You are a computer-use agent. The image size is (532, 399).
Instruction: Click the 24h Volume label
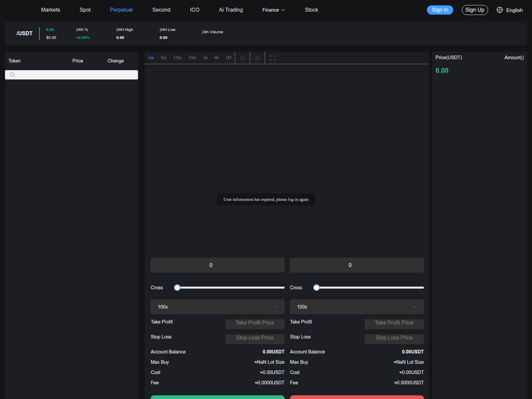coord(212,32)
